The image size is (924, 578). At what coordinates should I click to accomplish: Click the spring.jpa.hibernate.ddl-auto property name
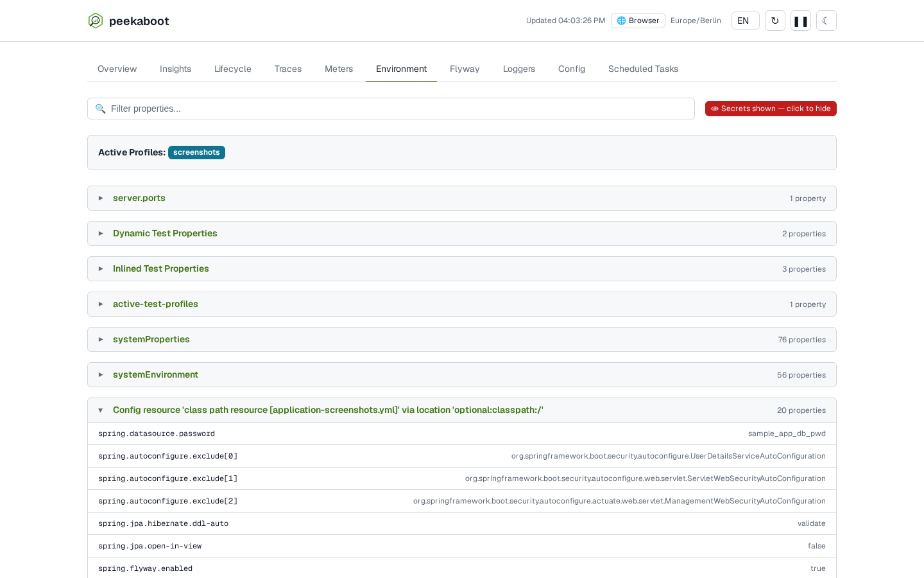pyautogui.click(x=164, y=523)
